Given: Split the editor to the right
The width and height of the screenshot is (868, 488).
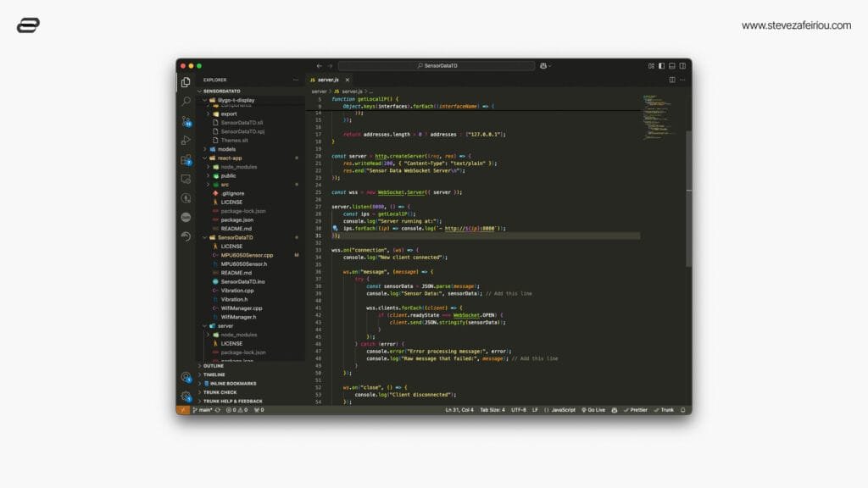Looking at the screenshot, I should (672, 80).
